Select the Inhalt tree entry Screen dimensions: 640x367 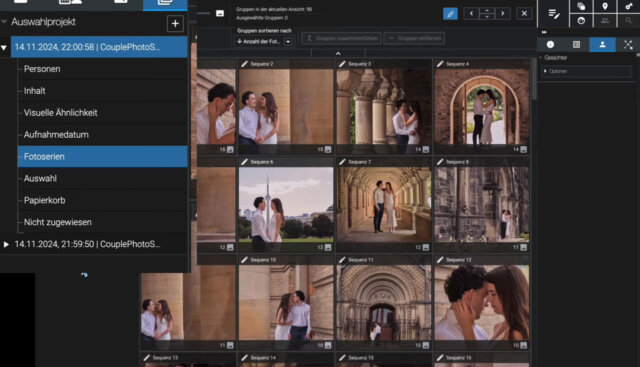[102, 91]
